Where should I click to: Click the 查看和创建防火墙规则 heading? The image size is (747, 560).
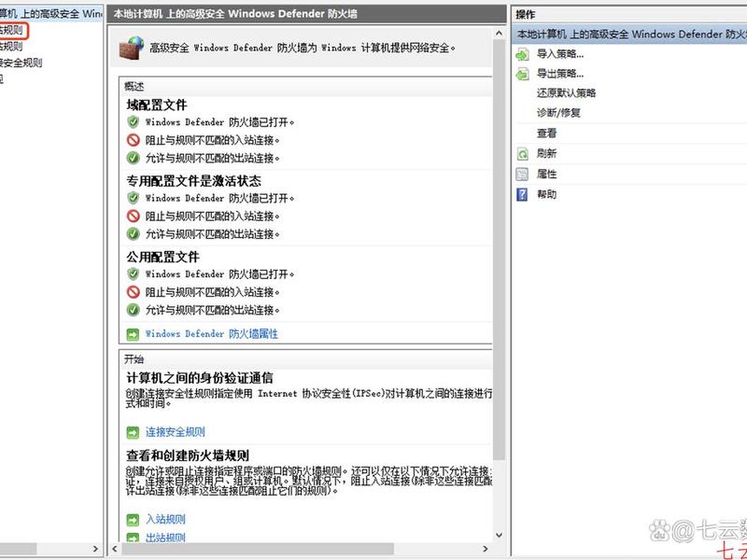[188, 455]
